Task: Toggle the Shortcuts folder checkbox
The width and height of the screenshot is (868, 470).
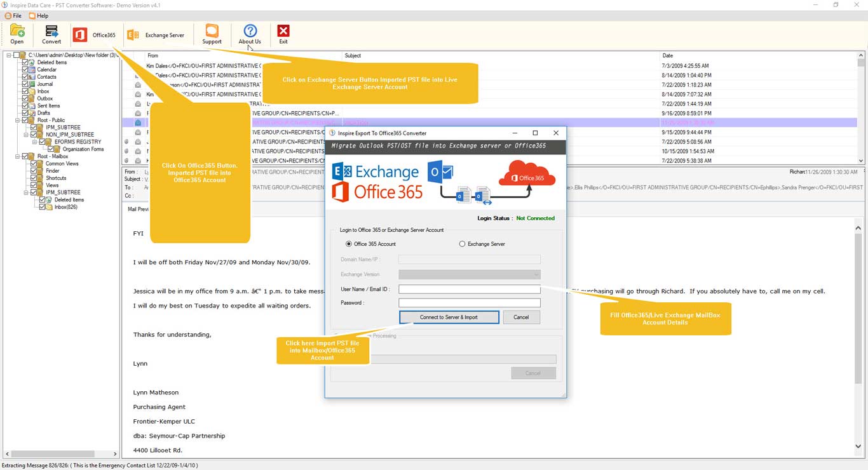Action: (34, 178)
